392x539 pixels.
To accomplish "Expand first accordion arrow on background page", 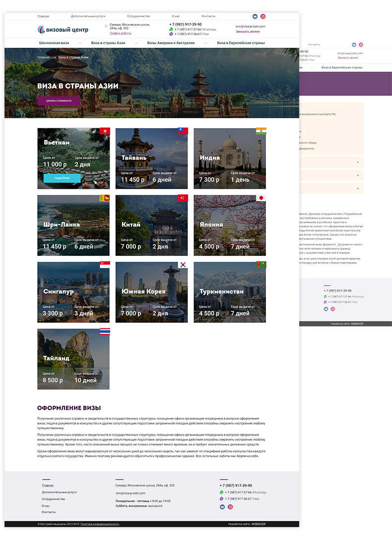I will coord(358,162).
